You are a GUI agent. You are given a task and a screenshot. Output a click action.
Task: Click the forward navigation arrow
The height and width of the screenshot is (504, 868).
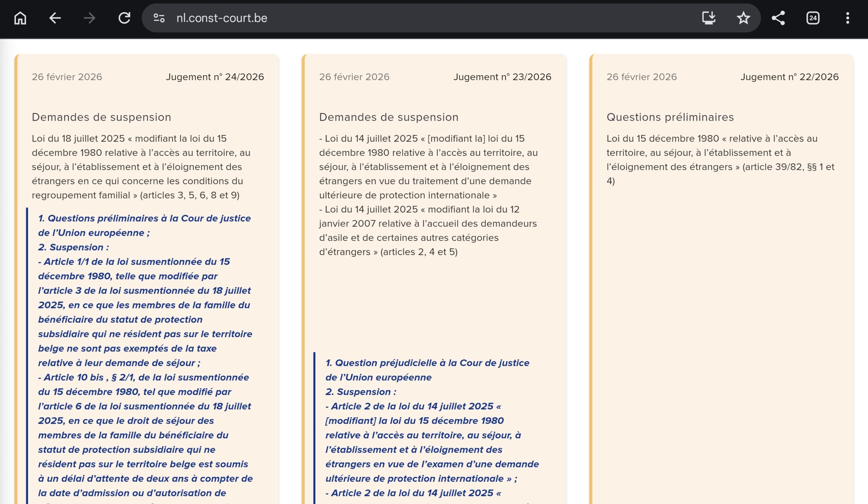(x=90, y=18)
